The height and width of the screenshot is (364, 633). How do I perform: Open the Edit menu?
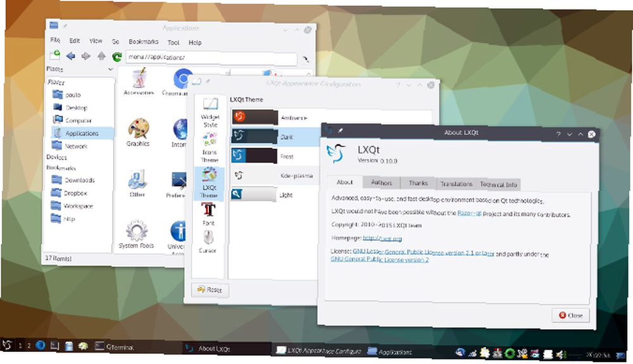75,41
